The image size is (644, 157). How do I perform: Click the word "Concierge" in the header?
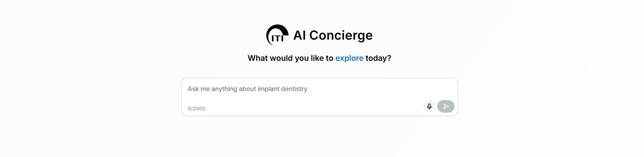tap(341, 35)
